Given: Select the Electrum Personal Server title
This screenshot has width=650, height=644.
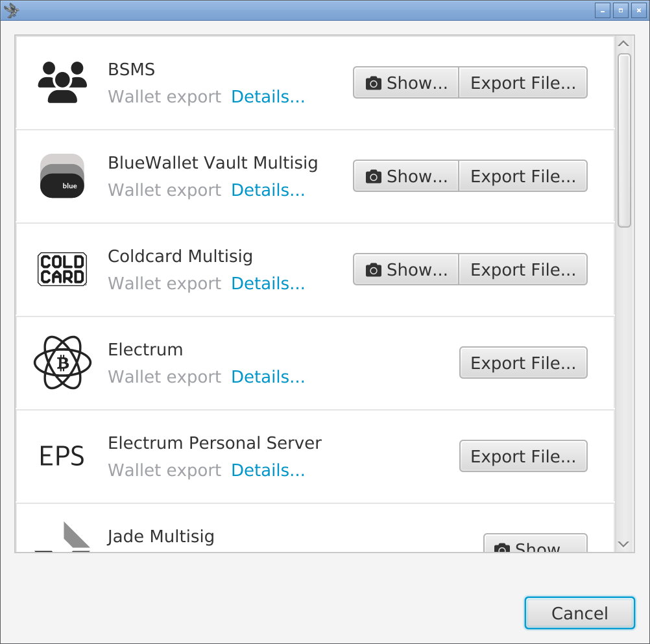Looking at the screenshot, I should pyautogui.click(x=215, y=442).
